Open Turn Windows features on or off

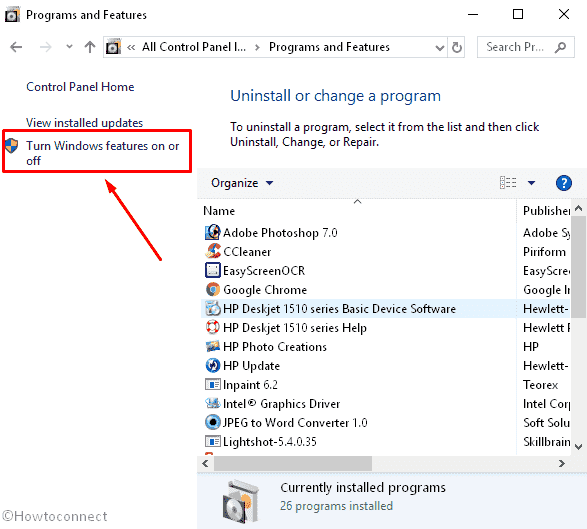click(x=102, y=153)
